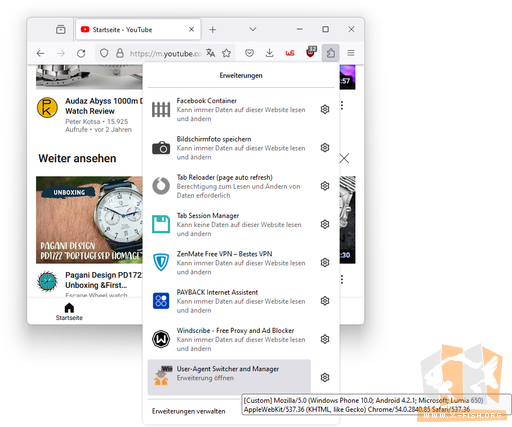Close the Startseite - YouTube tab
This screenshot has width=512, height=427.
pos(191,29)
